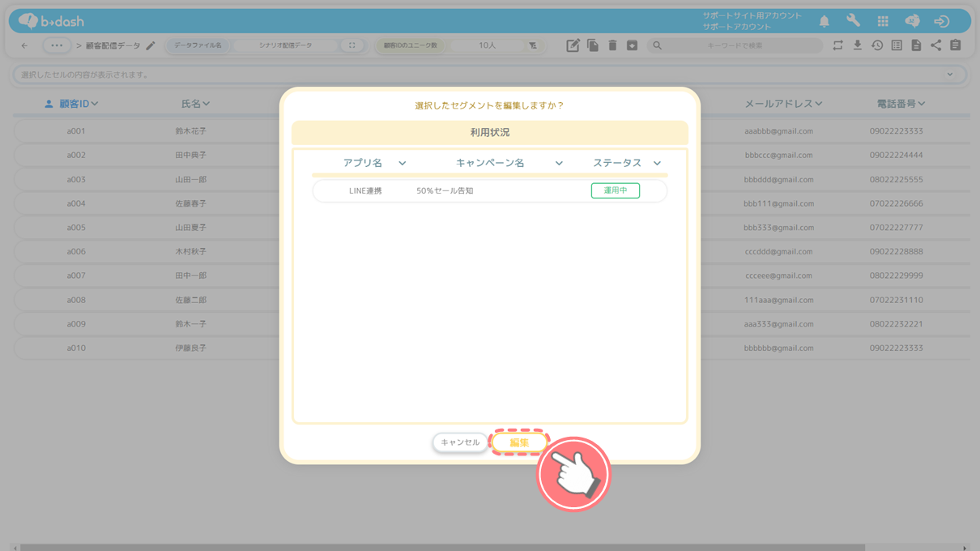Click customer ID a005 cell

point(76,228)
